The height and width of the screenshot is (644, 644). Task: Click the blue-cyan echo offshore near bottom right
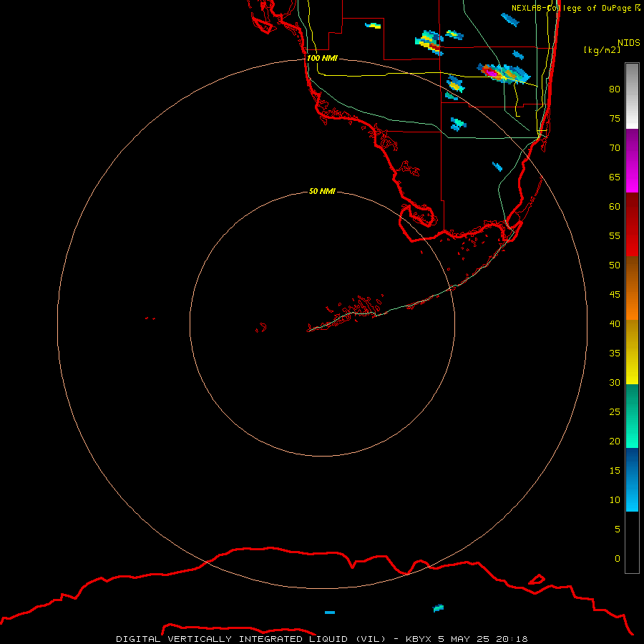[438, 608]
